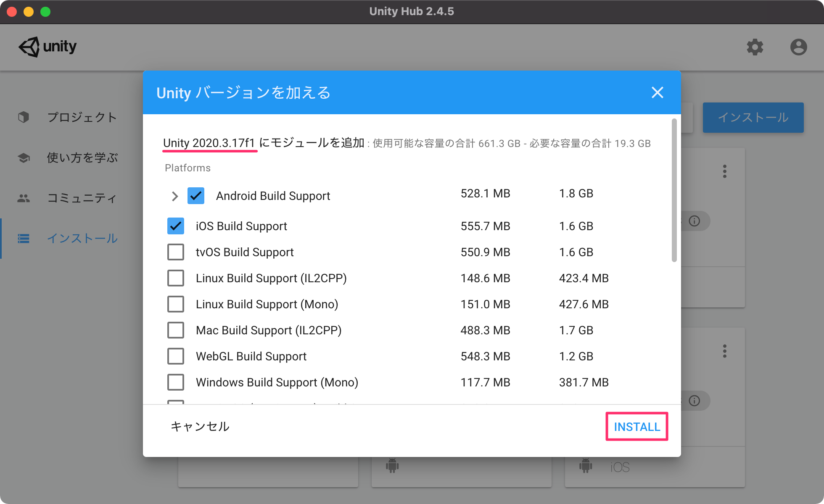Check Linux Build Support (IL2CPP)
The height and width of the screenshot is (504, 824).
pos(176,278)
